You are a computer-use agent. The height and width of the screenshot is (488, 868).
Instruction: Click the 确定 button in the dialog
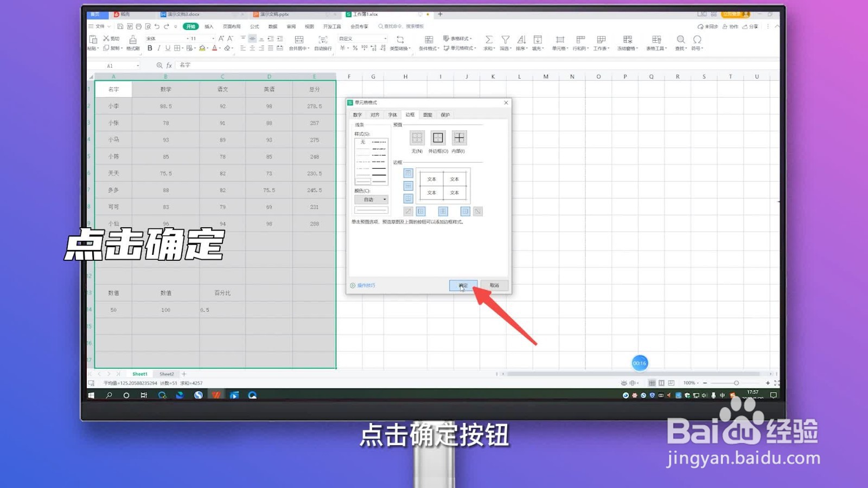pos(463,285)
